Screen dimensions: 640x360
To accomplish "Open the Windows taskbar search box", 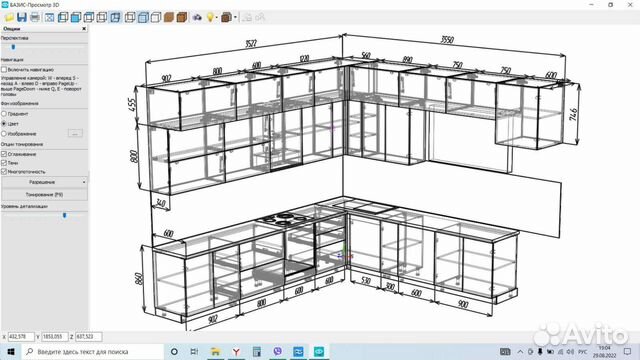I will pos(93,351).
